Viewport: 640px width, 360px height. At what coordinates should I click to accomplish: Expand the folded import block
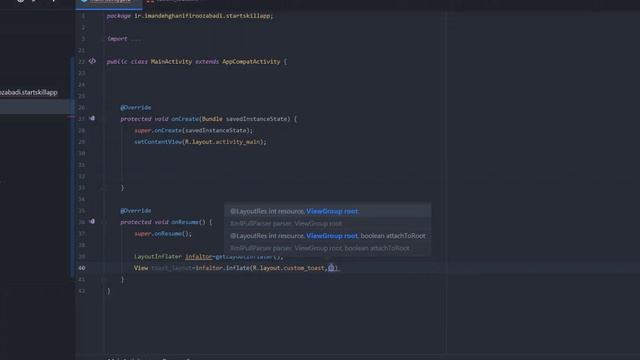[135, 39]
